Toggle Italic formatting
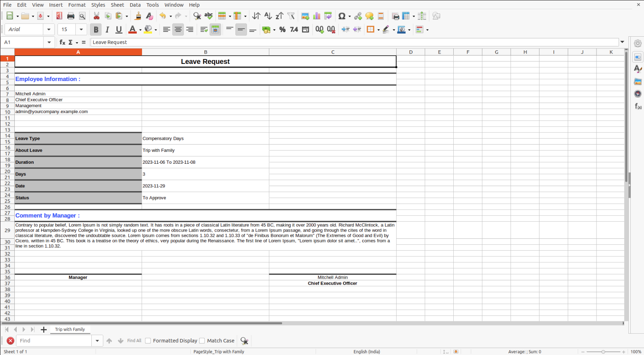Viewport: 644px width, 355px height. tap(107, 30)
